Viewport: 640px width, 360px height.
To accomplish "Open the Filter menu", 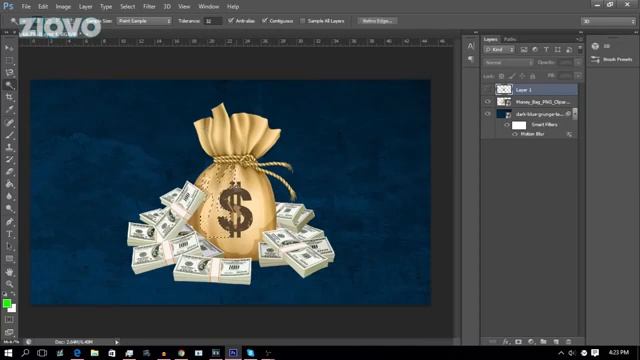I will 149,7.
